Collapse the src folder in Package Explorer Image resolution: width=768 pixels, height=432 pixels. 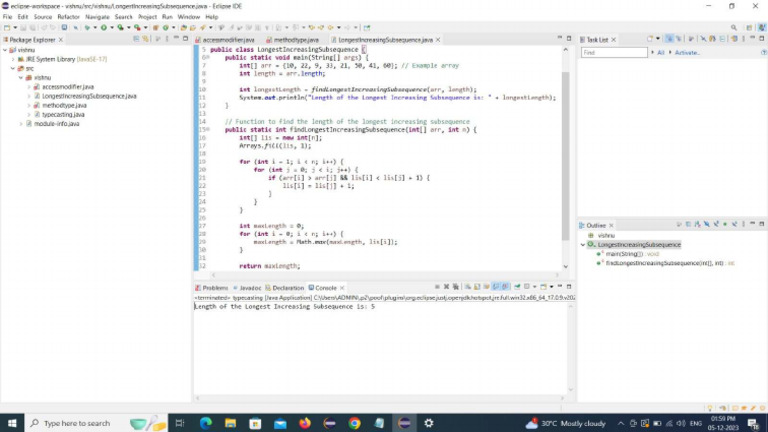coord(13,68)
